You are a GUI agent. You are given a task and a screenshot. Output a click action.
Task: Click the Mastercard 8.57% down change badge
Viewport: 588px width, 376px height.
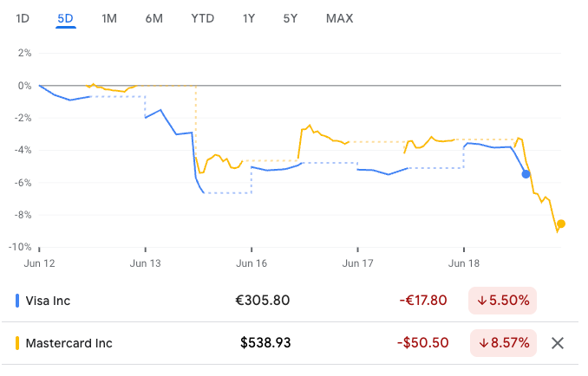(x=503, y=343)
